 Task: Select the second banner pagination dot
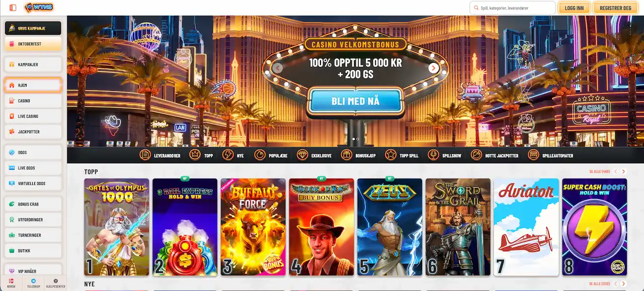pos(358,139)
